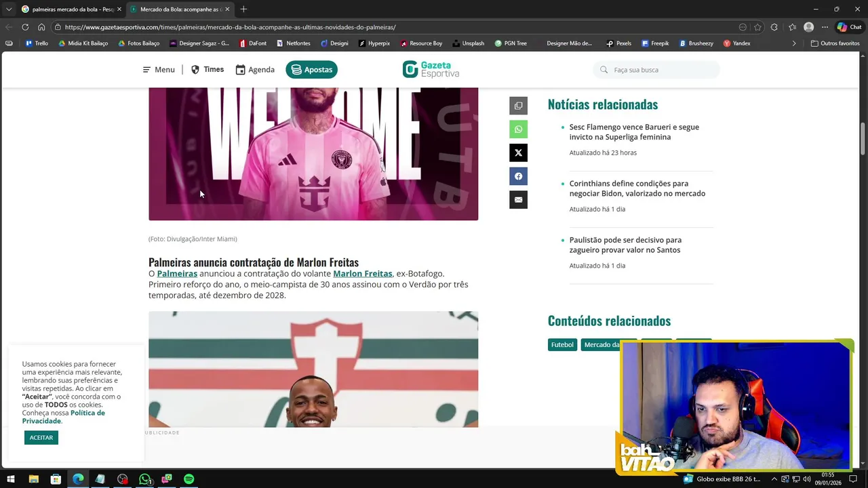
Task: Share article on Facebook icon
Action: [x=518, y=176]
